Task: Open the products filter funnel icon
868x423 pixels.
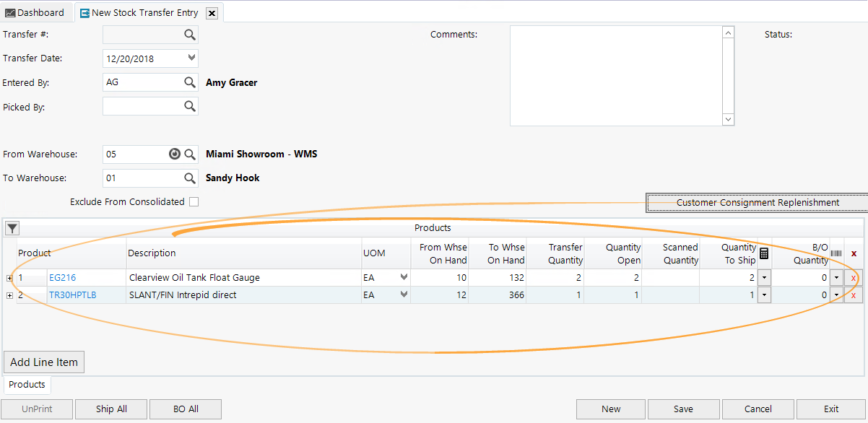Action: pos(12,227)
